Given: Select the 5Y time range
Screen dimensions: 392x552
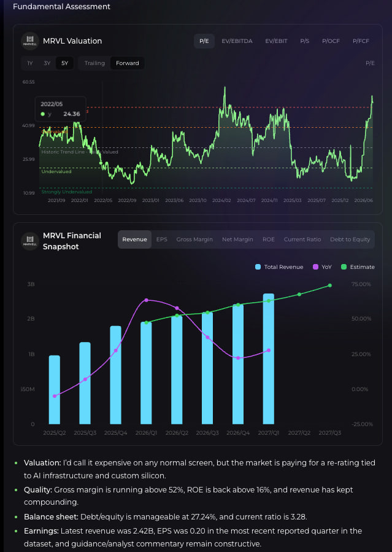Looking at the screenshot, I should pos(64,63).
